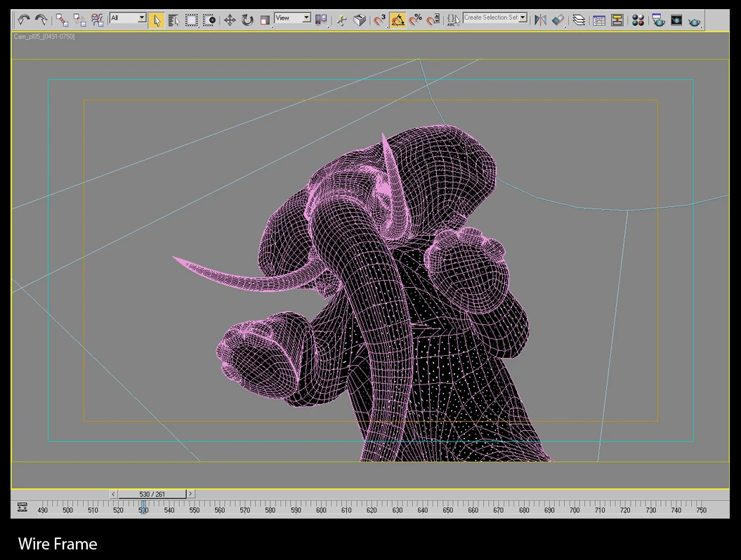This screenshot has width=741, height=560.
Task: Toggle the Spinner Snap icon
Action: coord(433,20)
